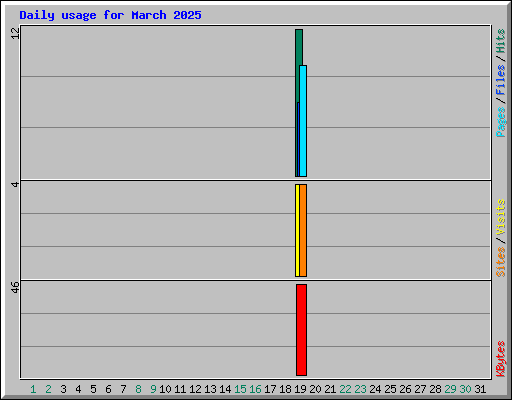Click day label '25' on x-axis
512x400 pixels.
tap(390, 389)
